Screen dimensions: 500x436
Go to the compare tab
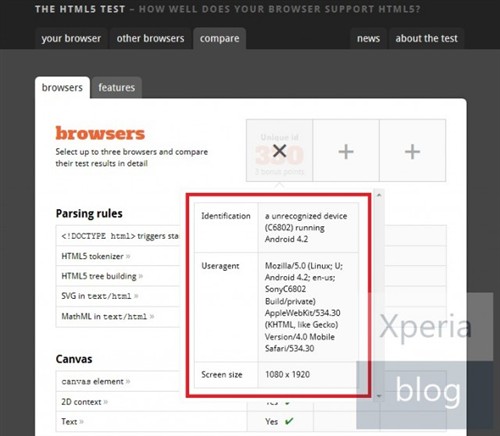[x=220, y=38]
